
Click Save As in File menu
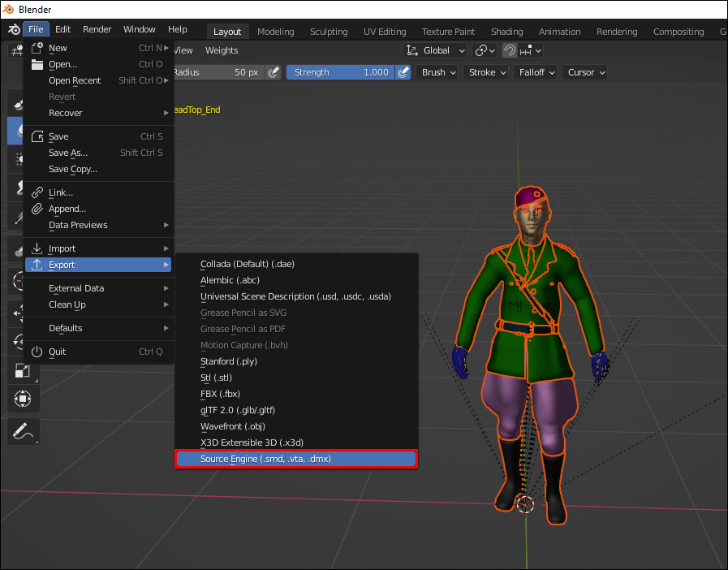coord(68,153)
